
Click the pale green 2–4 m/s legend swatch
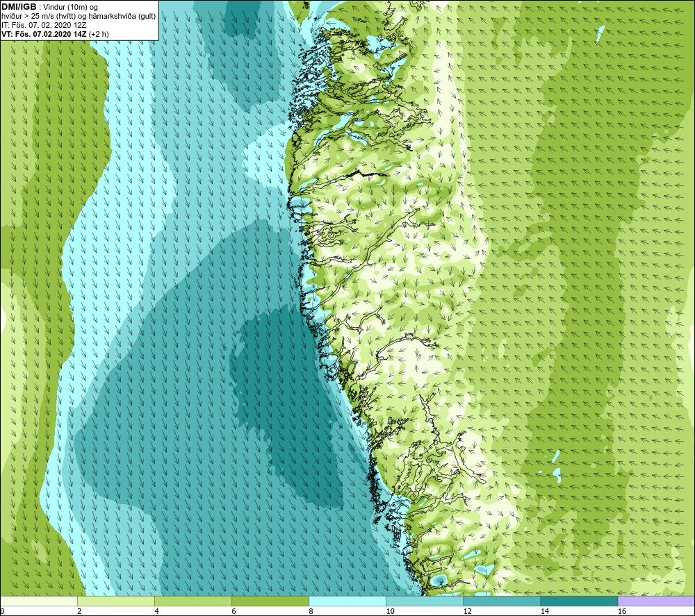click(116, 601)
